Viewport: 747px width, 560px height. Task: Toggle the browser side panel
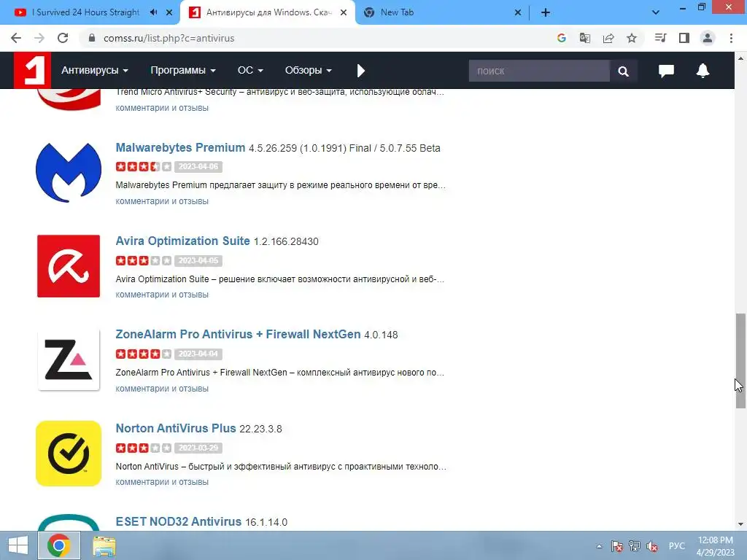(x=684, y=38)
